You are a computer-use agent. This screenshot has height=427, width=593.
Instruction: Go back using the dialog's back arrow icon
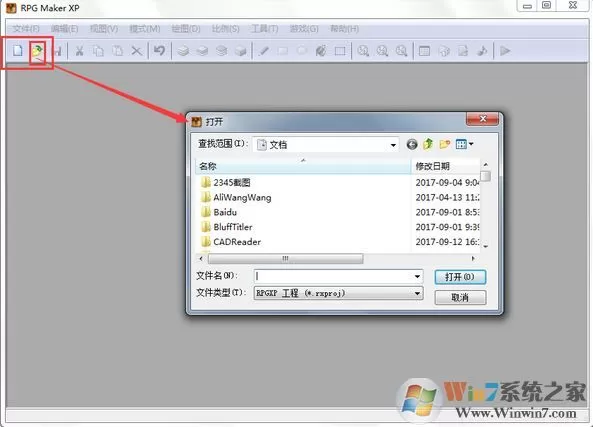point(412,144)
